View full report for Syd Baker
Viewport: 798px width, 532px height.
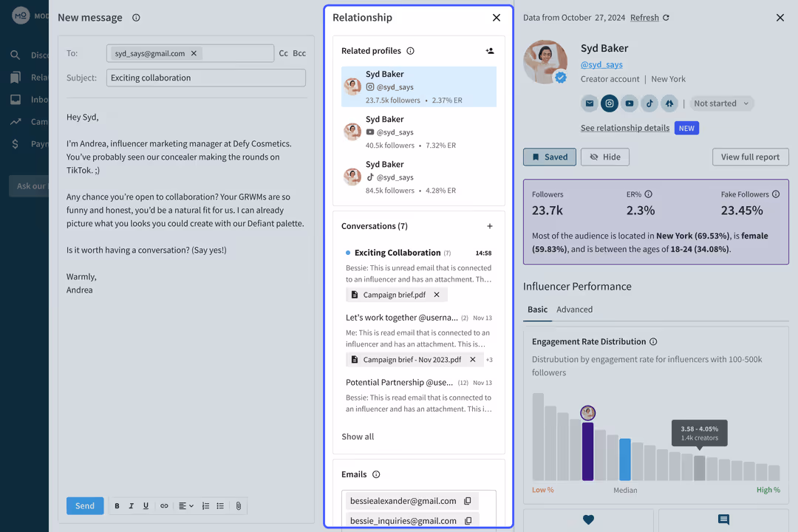[x=750, y=157]
